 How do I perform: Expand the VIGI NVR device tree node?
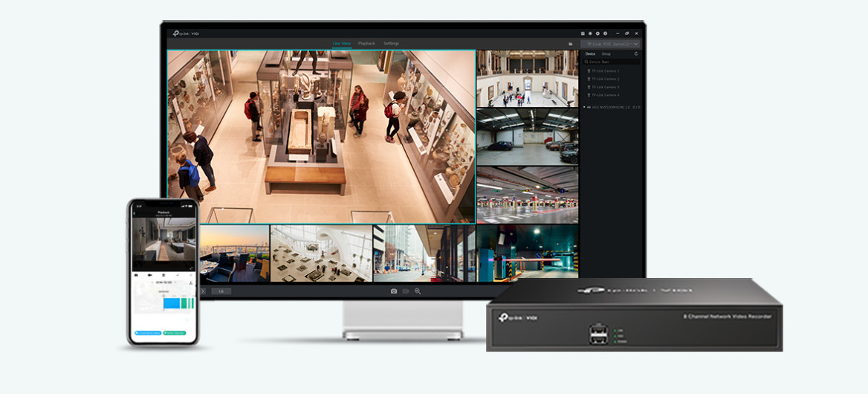584,107
